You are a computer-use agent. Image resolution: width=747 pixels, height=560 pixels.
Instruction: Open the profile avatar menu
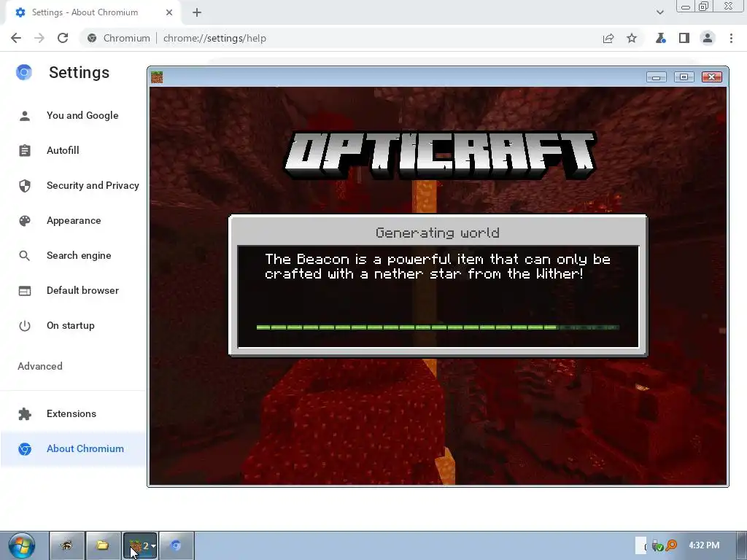708,38
